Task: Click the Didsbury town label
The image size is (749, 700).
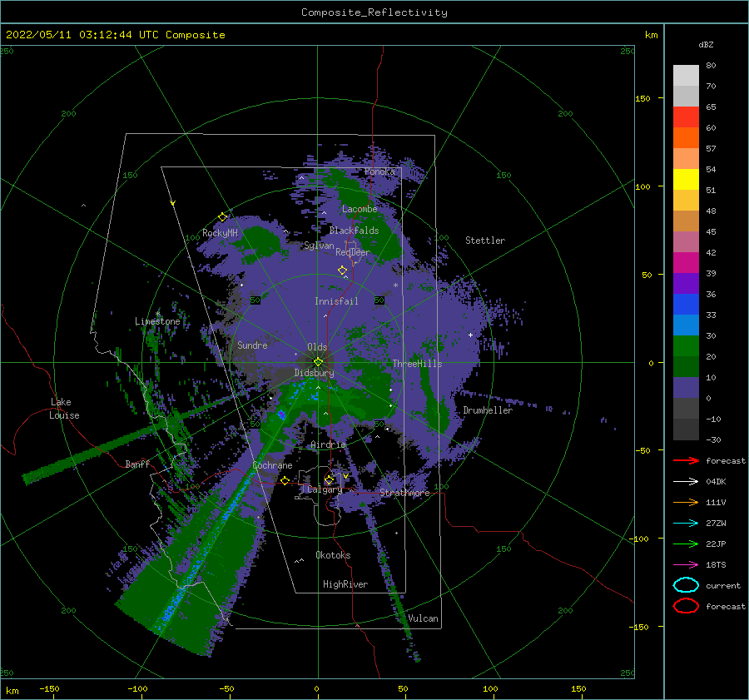Action: pyautogui.click(x=315, y=373)
